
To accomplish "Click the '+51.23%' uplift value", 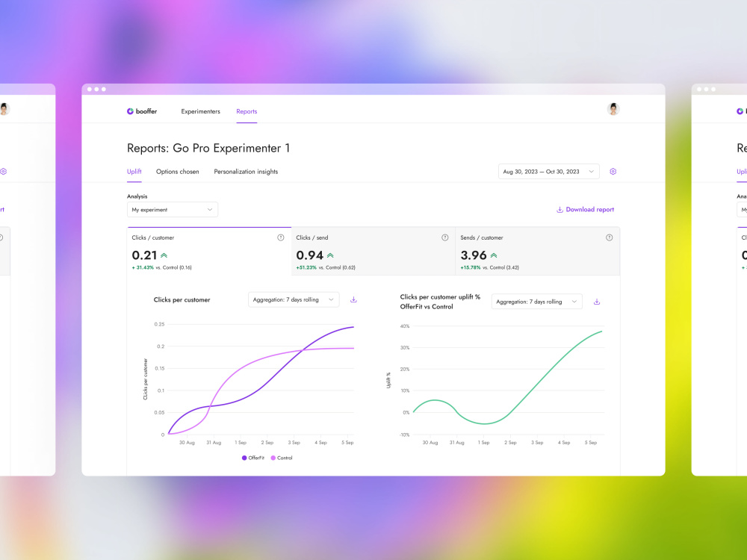I will click(x=306, y=267).
